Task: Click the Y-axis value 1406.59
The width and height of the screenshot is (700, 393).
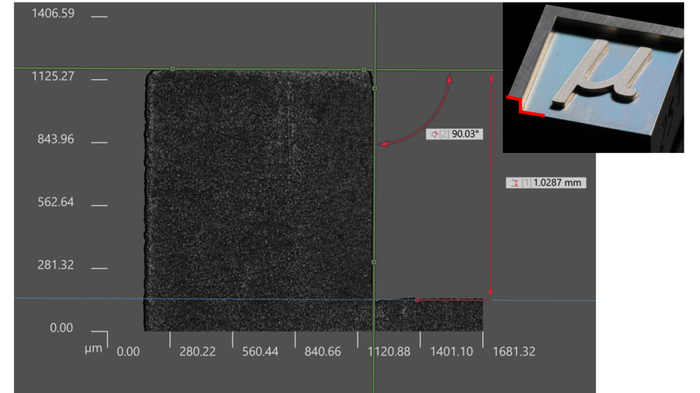Action: tap(53, 13)
